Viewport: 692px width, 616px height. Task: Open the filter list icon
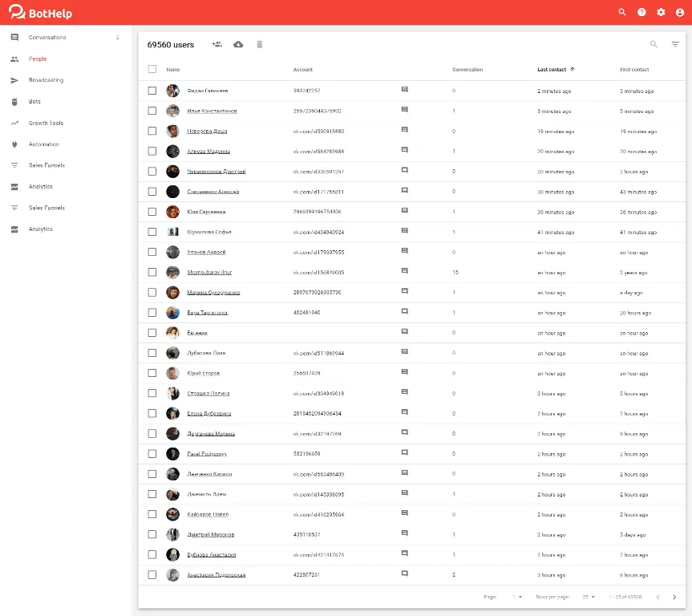click(675, 44)
